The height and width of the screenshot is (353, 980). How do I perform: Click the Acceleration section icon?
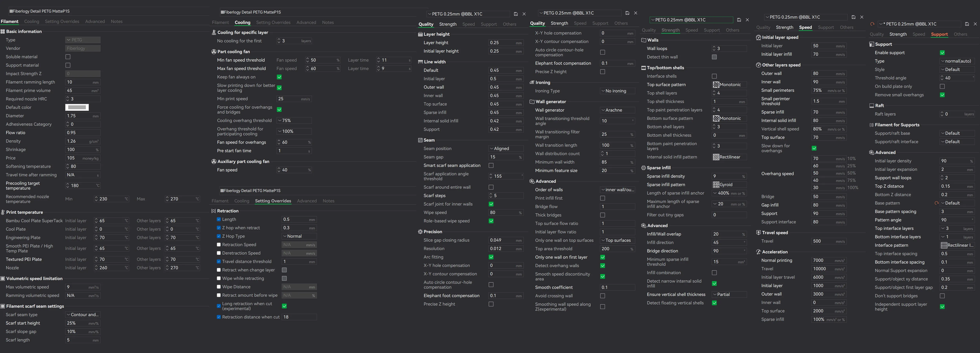point(758,252)
